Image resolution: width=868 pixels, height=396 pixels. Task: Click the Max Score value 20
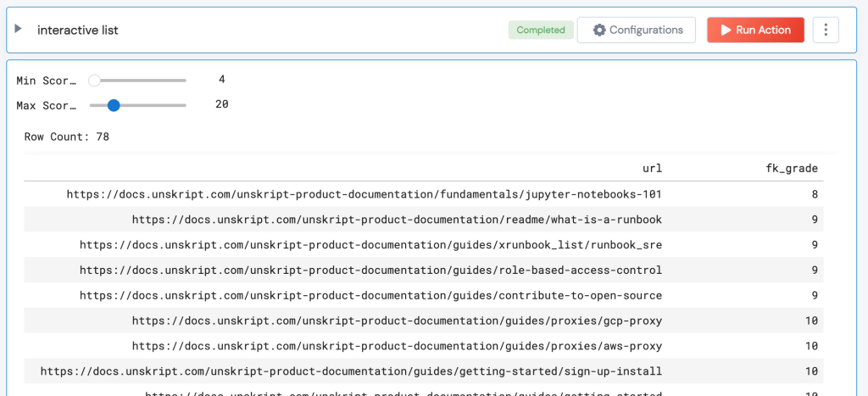pos(221,104)
